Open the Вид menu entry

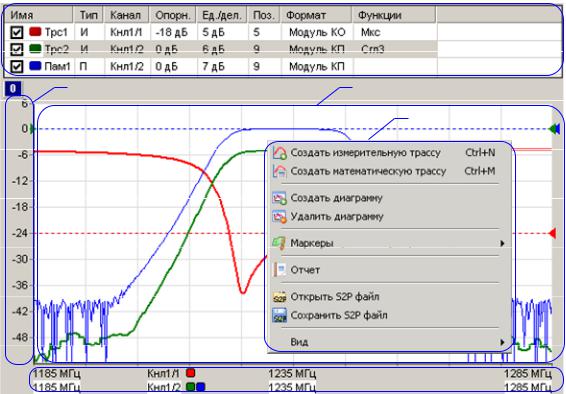click(x=389, y=342)
